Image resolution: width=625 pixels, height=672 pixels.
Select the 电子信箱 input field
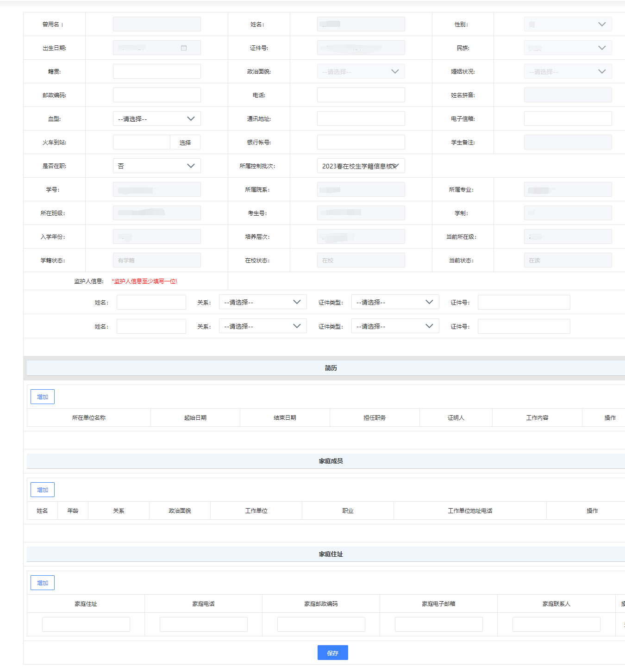pos(568,119)
